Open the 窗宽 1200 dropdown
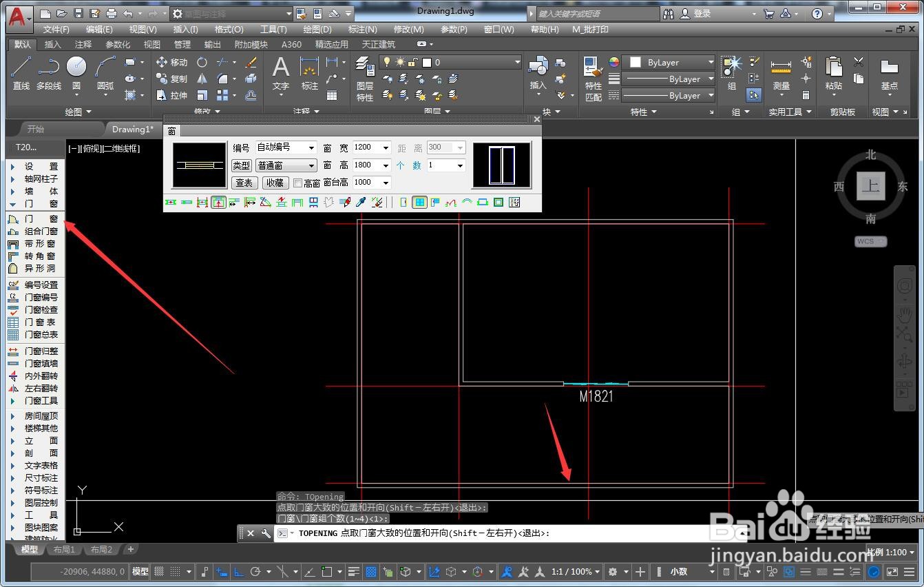Viewport: 924px width, 587px height. 386,147
